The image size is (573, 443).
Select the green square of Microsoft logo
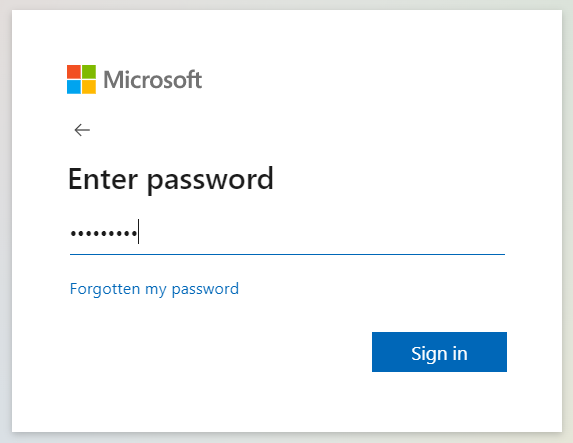(89, 72)
